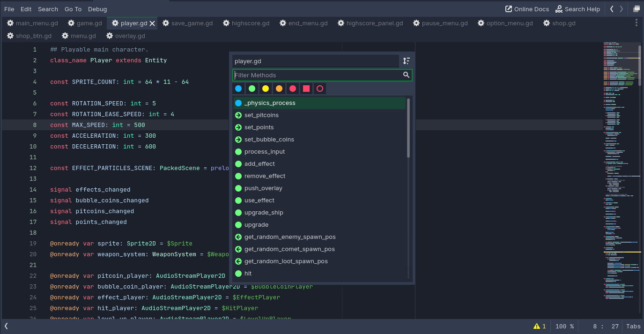Click the warning triangle in the status bar
Viewport: 644px width, 334px height.
pos(536,326)
